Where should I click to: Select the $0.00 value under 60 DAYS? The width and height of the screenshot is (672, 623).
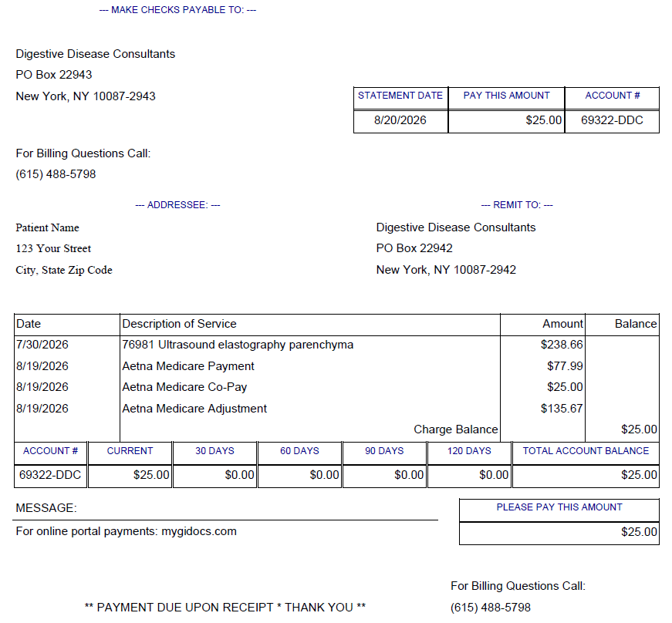click(325, 475)
